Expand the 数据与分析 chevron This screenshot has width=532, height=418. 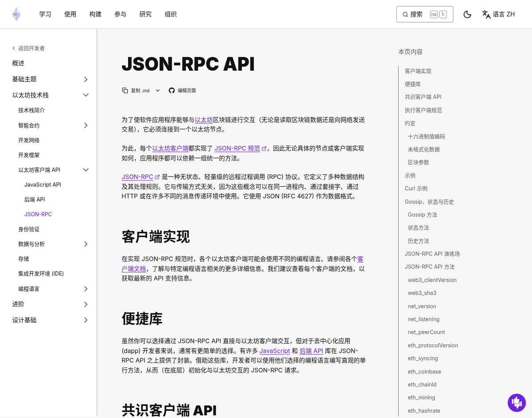pos(86,244)
